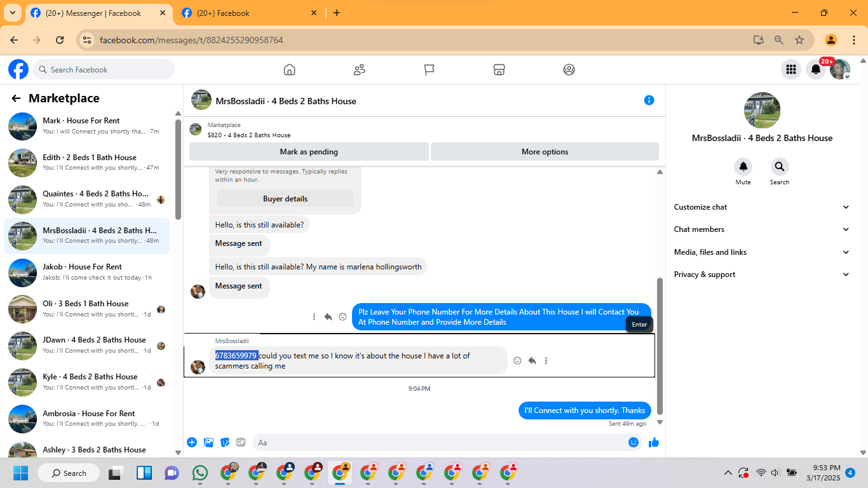Open the account profile menu
The width and height of the screenshot is (868, 488).
[839, 69]
